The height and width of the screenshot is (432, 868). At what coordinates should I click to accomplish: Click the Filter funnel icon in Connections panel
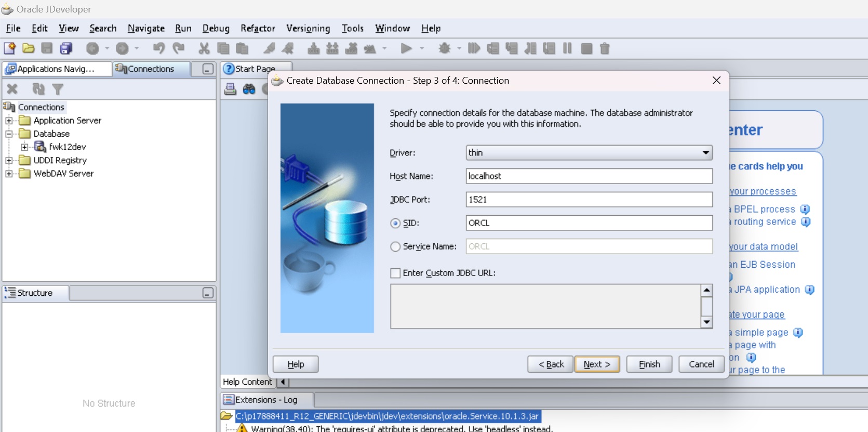pos(58,89)
